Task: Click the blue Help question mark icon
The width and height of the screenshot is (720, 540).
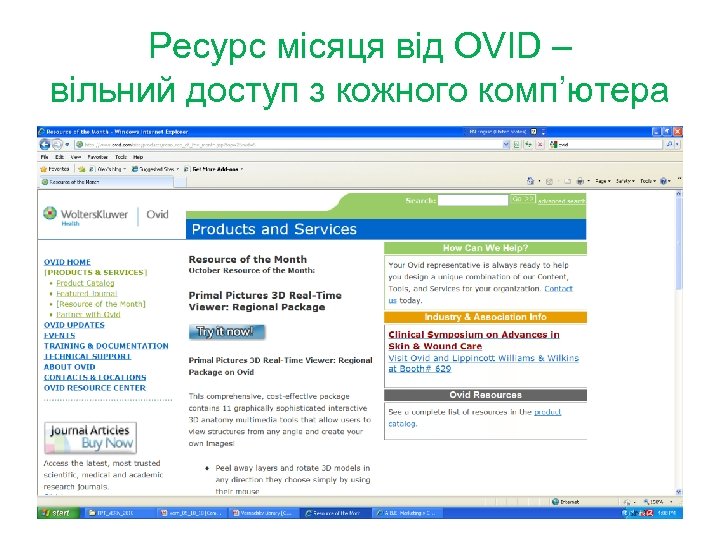Action: coord(664,181)
